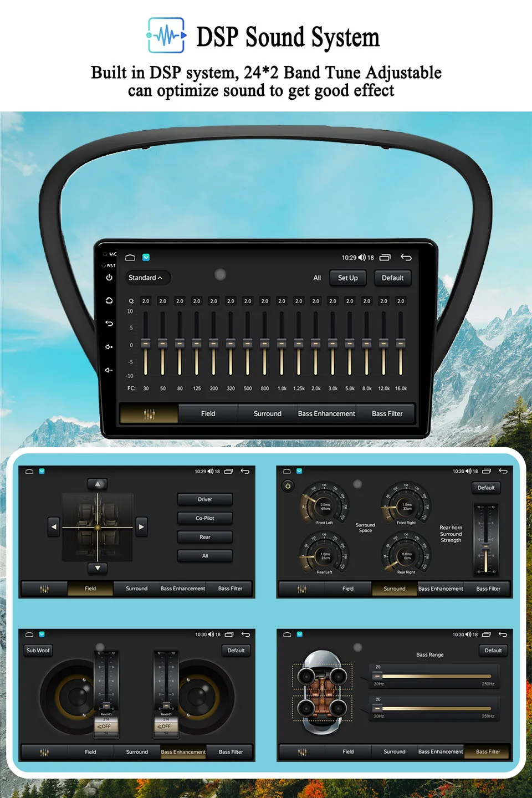Screen dimensions: 532x798
Task: Choose All in the Field position list
Action: [205, 556]
